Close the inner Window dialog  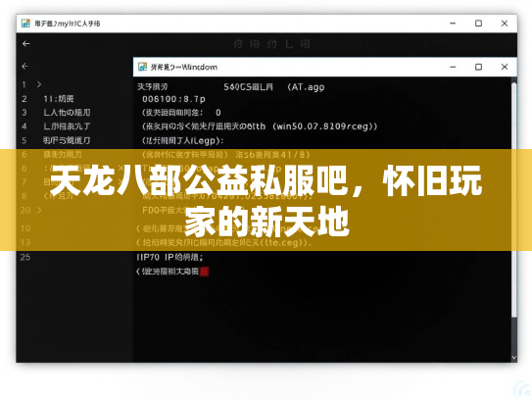(x=505, y=67)
